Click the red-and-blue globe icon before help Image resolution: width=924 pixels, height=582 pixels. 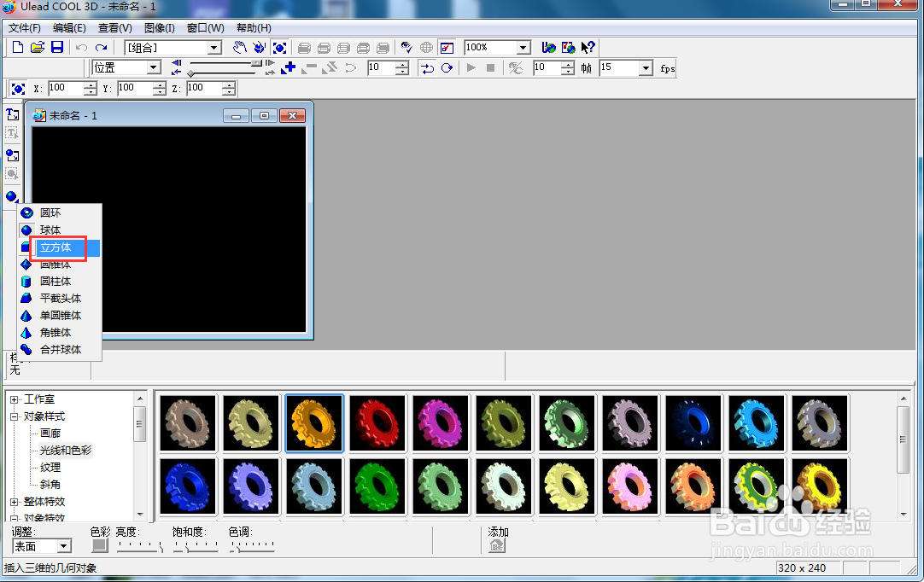(568, 48)
